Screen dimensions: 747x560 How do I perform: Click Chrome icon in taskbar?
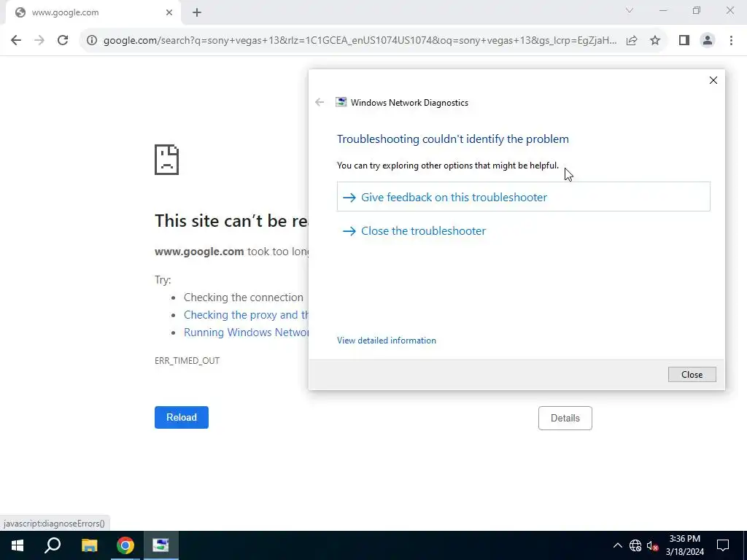tap(125, 545)
